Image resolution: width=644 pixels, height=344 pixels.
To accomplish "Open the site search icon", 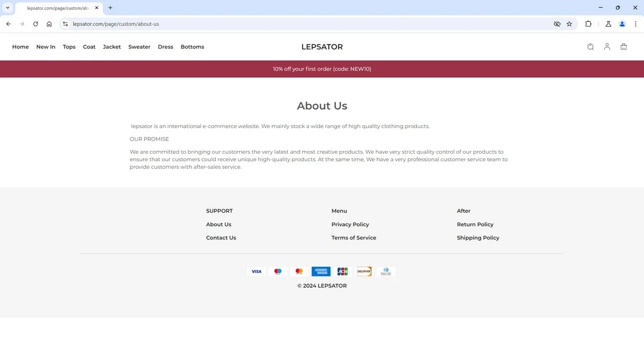I will tap(590, 47).
